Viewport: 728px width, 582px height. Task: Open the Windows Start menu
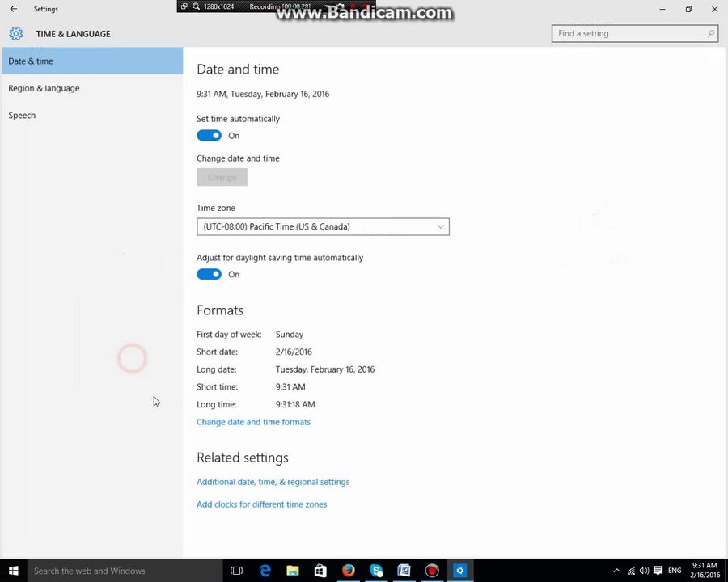(x=14, y=571)
